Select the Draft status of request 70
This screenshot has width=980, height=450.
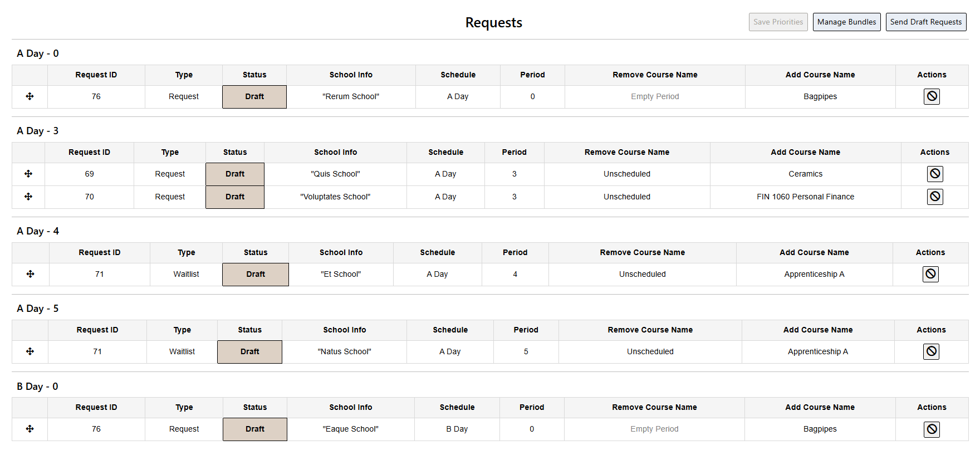pyautogui.click(x=235, y=197)
